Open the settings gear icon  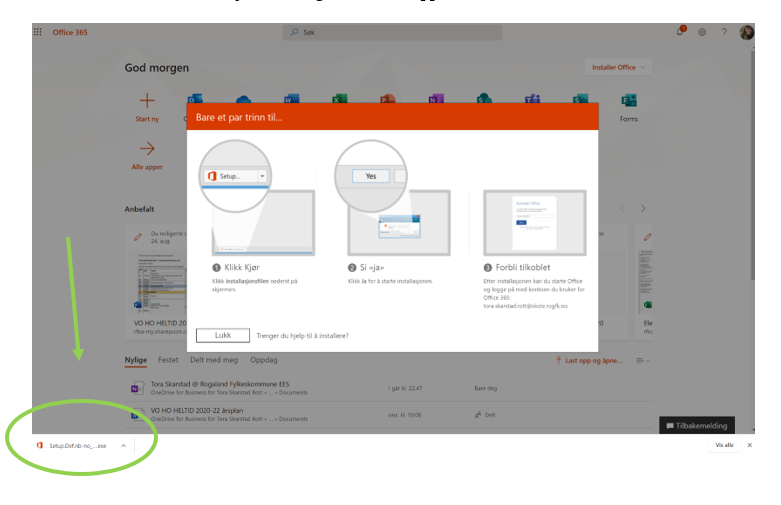click(x=702, y=32)
